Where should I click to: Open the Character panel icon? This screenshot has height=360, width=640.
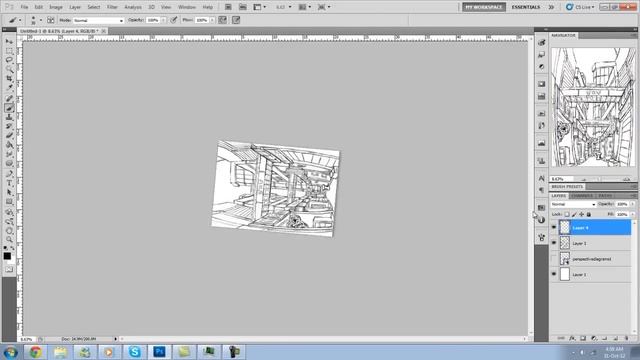[x=542, y=179]
